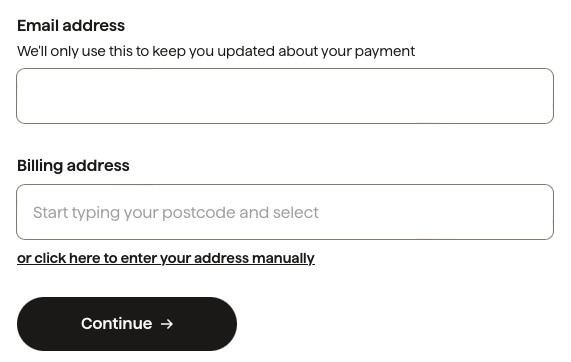Click the Billing address postcode field
The image size is (571, 362).
point(285,212)
